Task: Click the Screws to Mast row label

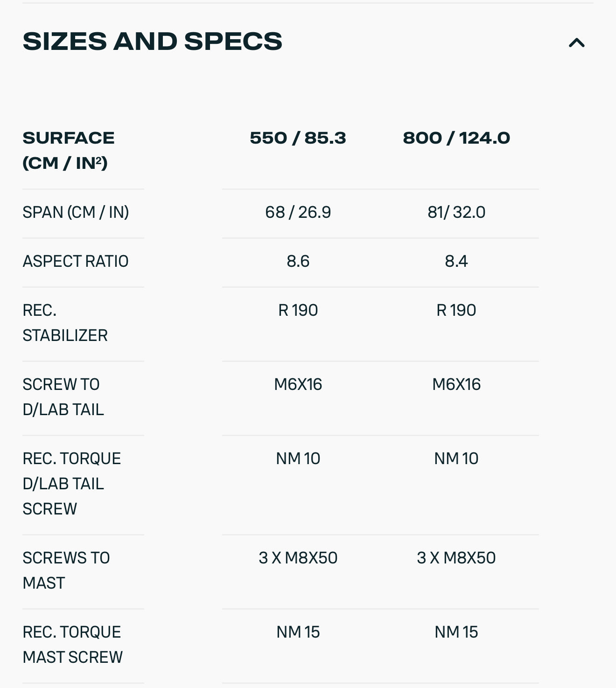Action: (x=66, y=570)
